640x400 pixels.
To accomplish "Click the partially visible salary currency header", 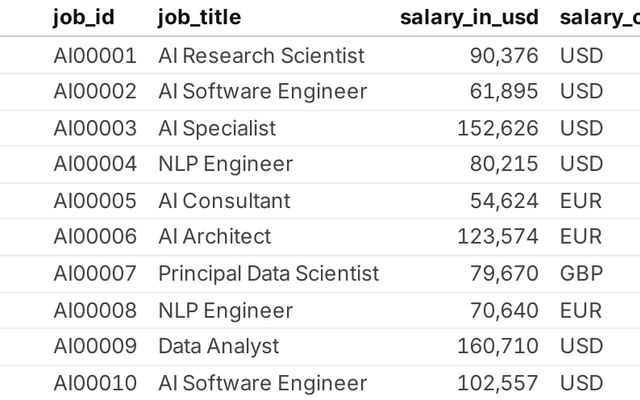I will [x=599, y=17].
